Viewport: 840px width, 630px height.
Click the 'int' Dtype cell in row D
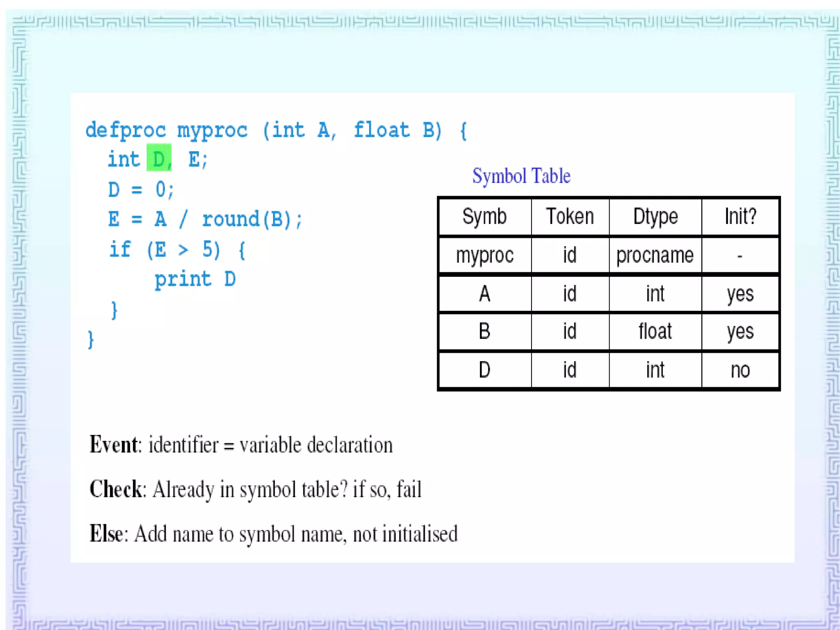coord(655,370)
